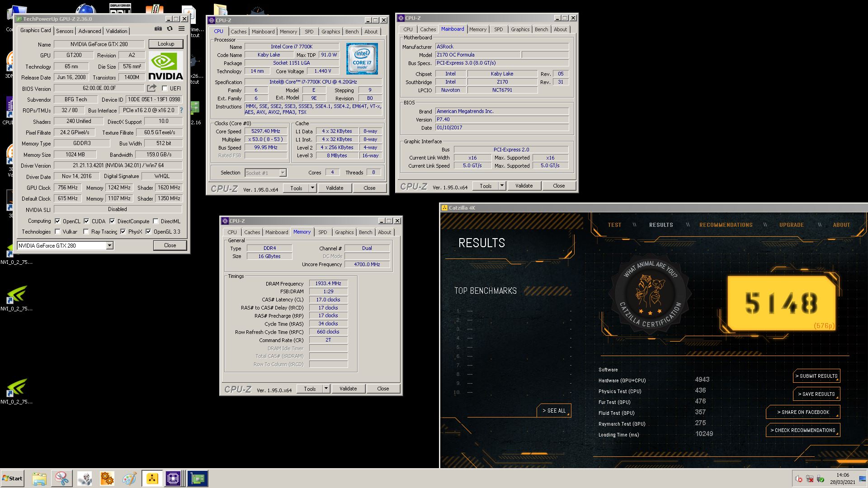The height and width of the screenshot is (488, 868).
Task: Click the Windows Start button
Action: (x=12, y=479)
